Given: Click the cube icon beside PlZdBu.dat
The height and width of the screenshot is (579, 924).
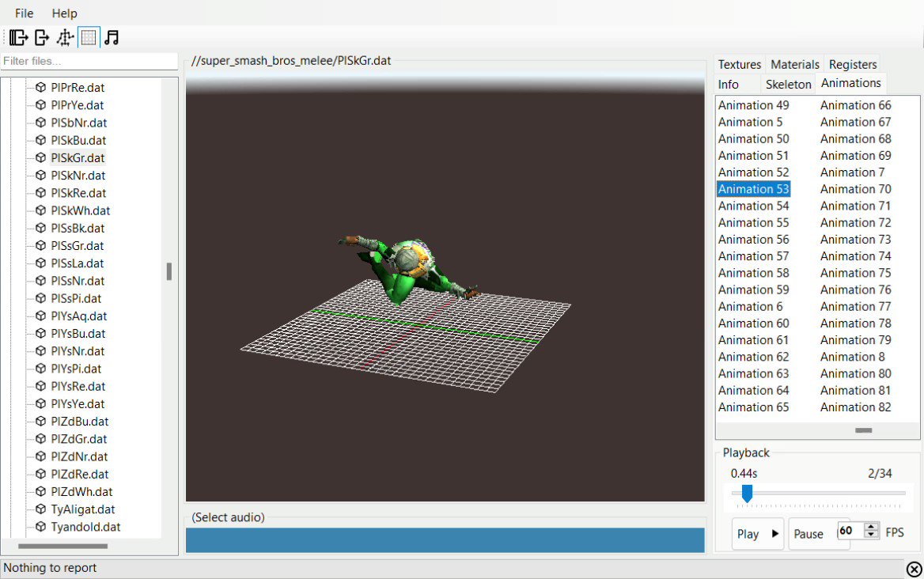Looking at the screenshot, I should [40, 421].
